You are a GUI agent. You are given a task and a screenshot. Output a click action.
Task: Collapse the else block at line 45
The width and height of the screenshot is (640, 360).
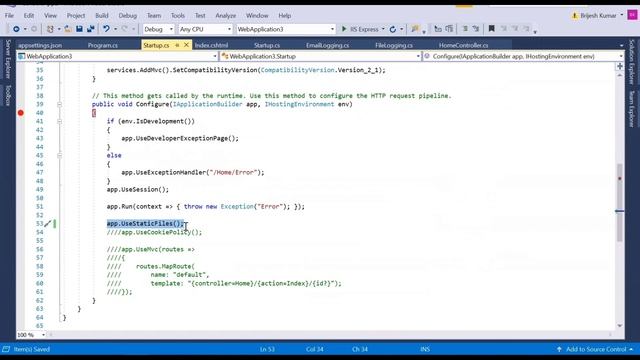point(60,156)
